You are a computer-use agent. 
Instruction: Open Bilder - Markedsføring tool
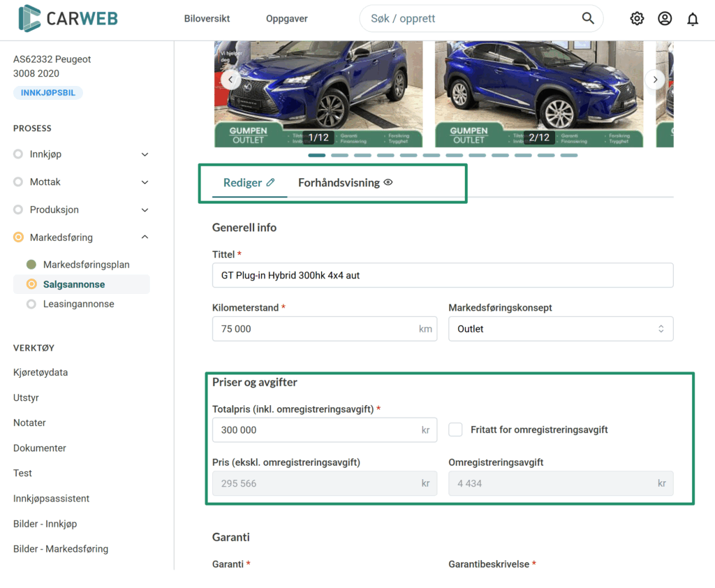[61, 549]
